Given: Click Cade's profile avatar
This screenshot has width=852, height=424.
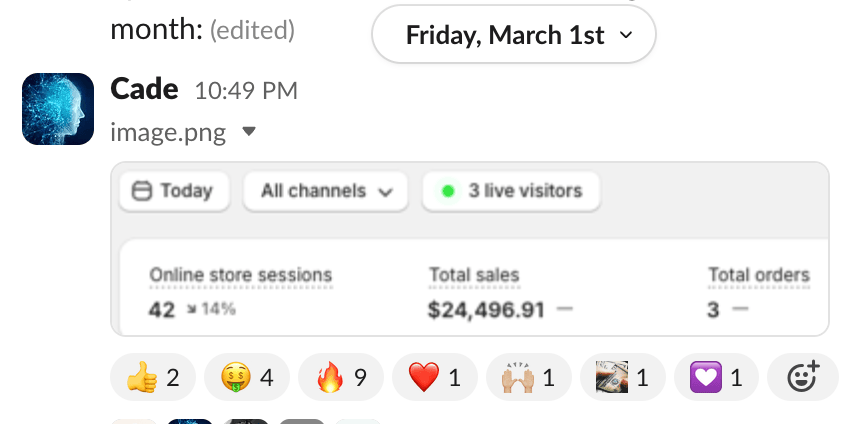Looking at the screenshot, I should [58, 108].
